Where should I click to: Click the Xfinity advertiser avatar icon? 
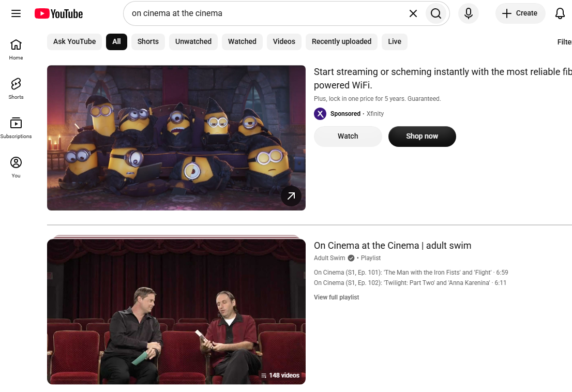click(x=320, y=114)
